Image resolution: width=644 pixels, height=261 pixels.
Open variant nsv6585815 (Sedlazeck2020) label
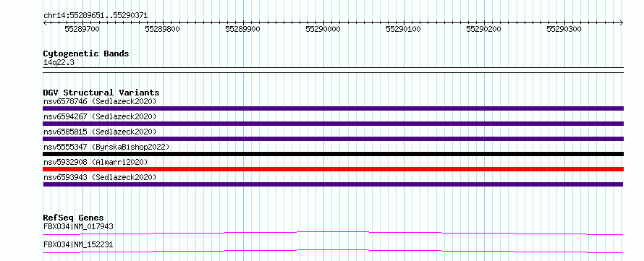pos(100,132)
